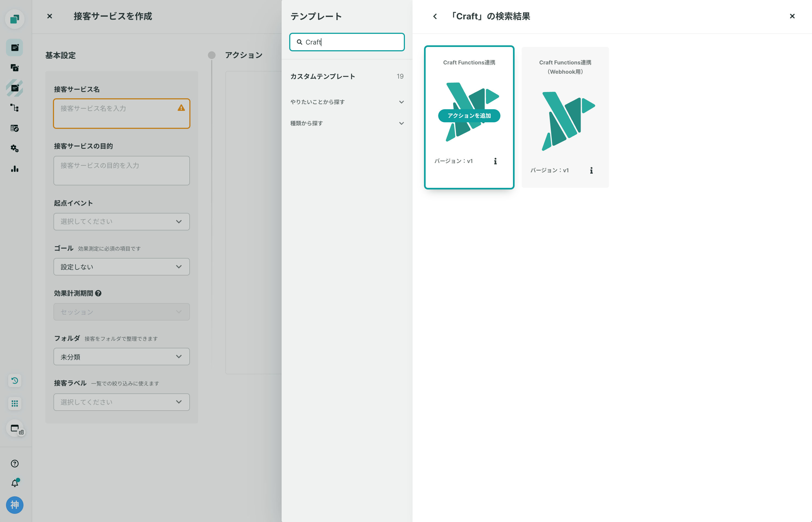
Task: Click the search magnifier icon in template field
Action: 300,42
